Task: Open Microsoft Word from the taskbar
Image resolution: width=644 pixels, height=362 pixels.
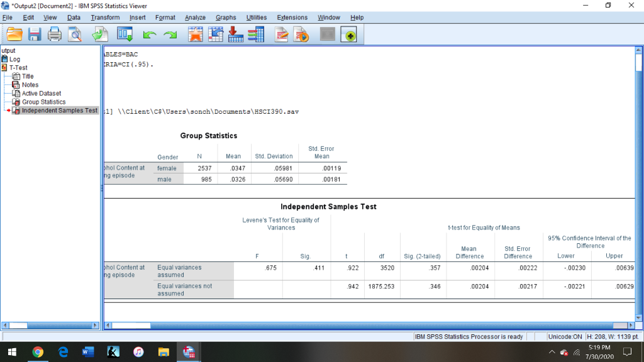Action: click(x=87, y=352)
